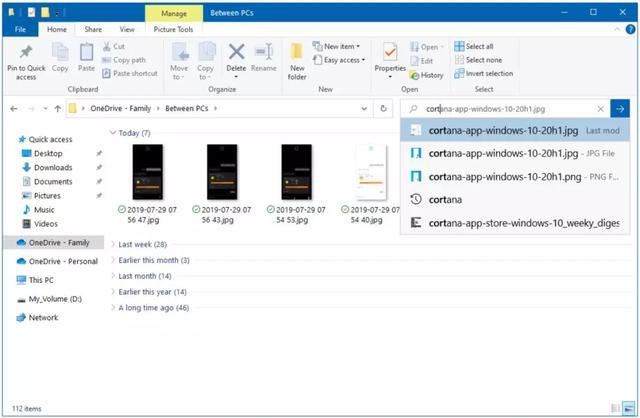Open Desktop in navigation pane
640x418 pixels.
[42, 154]
